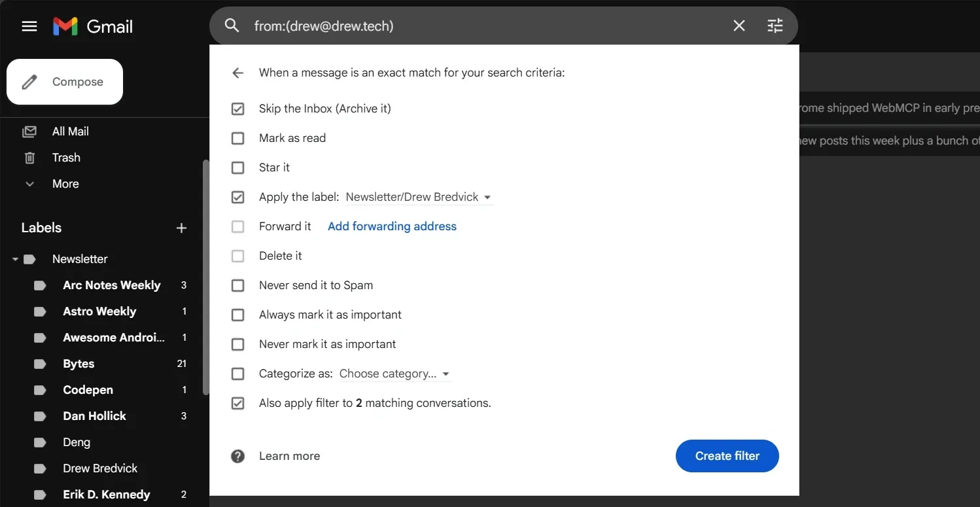Click the Learn more link
Screen dimensions: 980x507
[x=289, y=456]
